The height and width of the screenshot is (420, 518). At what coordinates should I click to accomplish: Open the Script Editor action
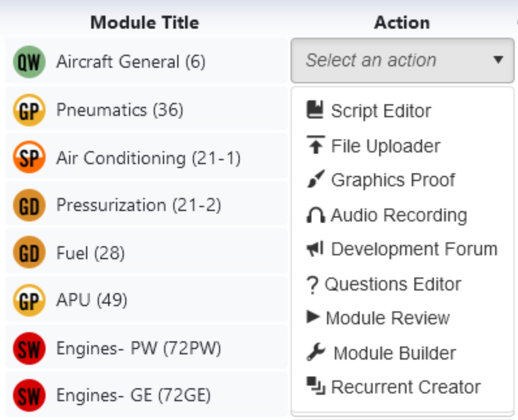[380, 110]
